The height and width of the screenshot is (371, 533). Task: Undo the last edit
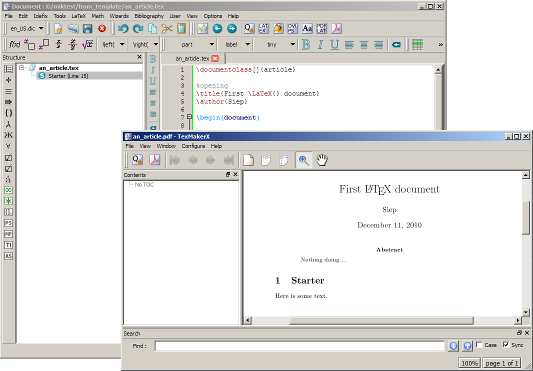123,29
